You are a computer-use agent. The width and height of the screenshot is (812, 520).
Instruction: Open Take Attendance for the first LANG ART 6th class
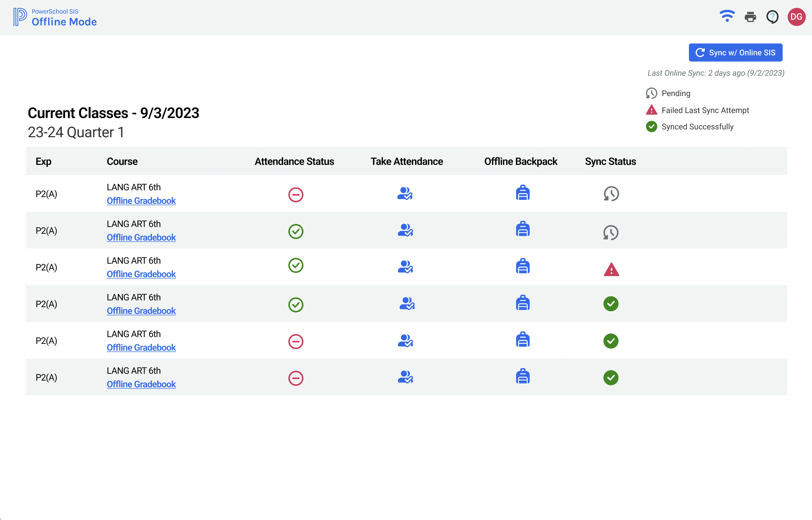405,194
